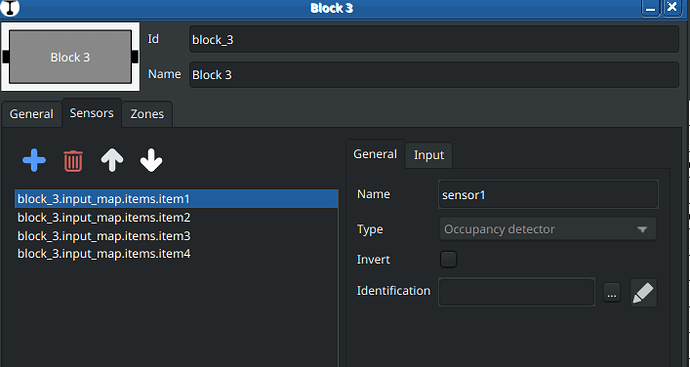Switch to the General block tab
The width and height of the screenshot is (690, 367).
coord(32,114)
